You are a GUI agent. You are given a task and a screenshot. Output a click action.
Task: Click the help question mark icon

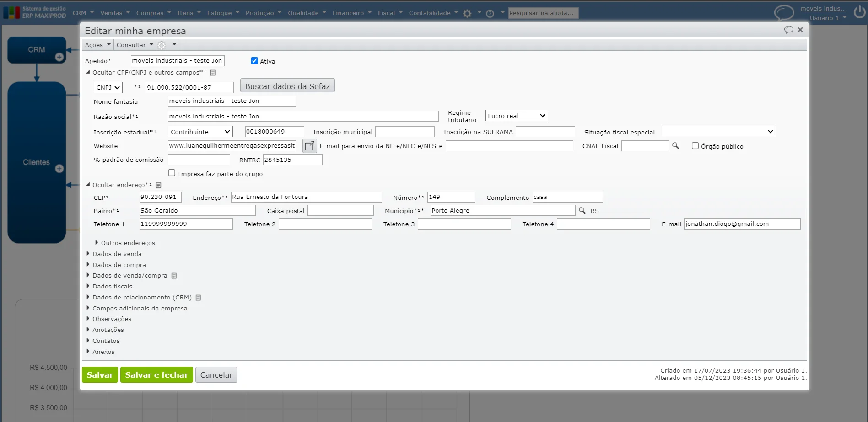click(x=490, y=14)
